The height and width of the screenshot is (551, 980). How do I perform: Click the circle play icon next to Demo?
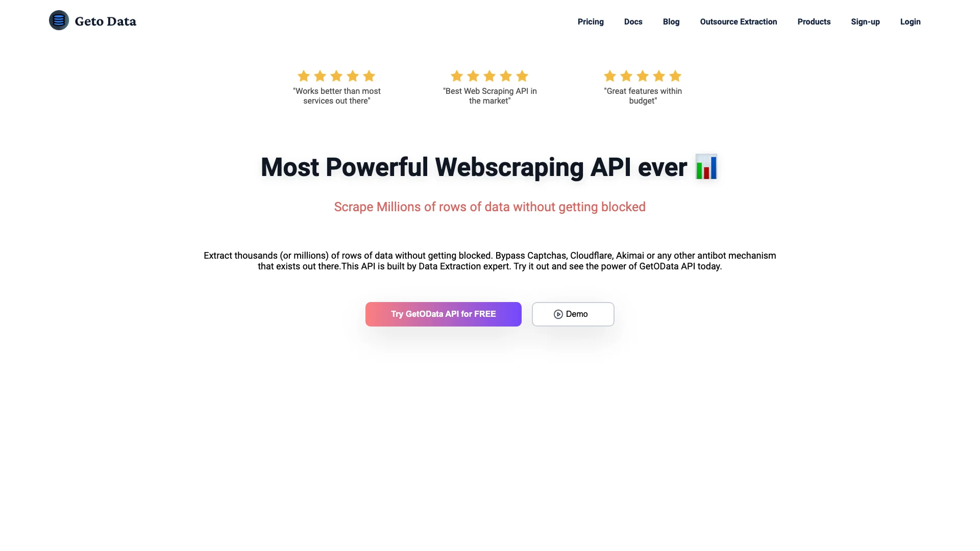pyautogui.click(x=559, y=314)
